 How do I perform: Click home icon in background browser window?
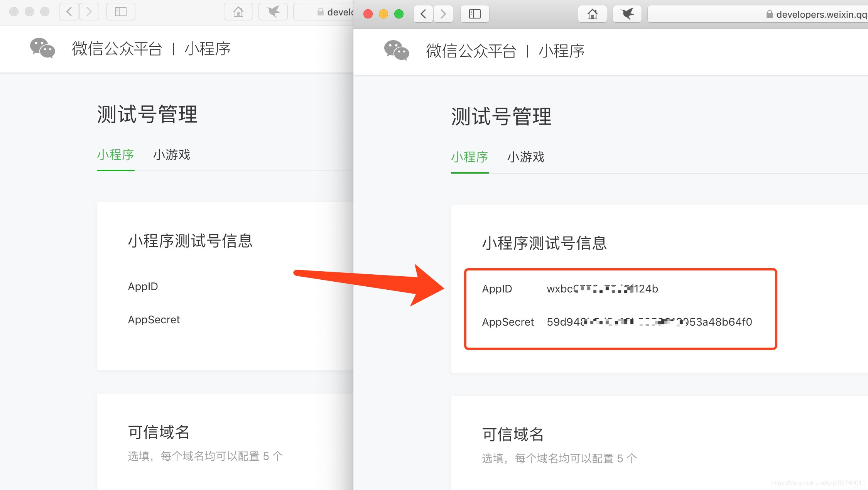(238, 12)
